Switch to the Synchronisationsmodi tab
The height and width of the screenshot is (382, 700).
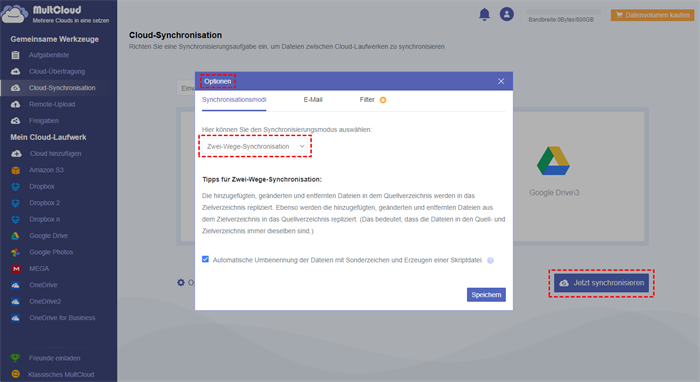(x=234, y=100)
